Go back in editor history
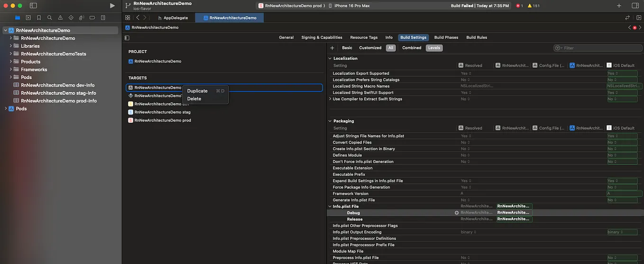 pos(138,18)
